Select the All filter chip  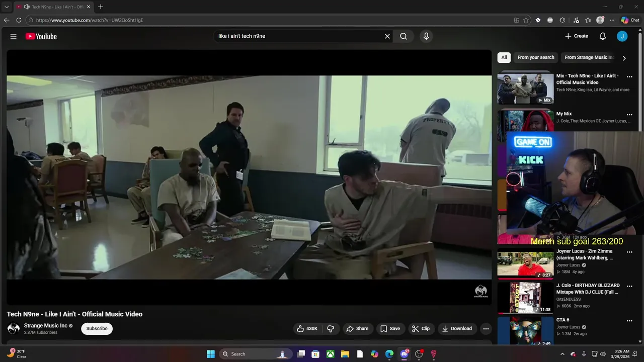(504, 57)
